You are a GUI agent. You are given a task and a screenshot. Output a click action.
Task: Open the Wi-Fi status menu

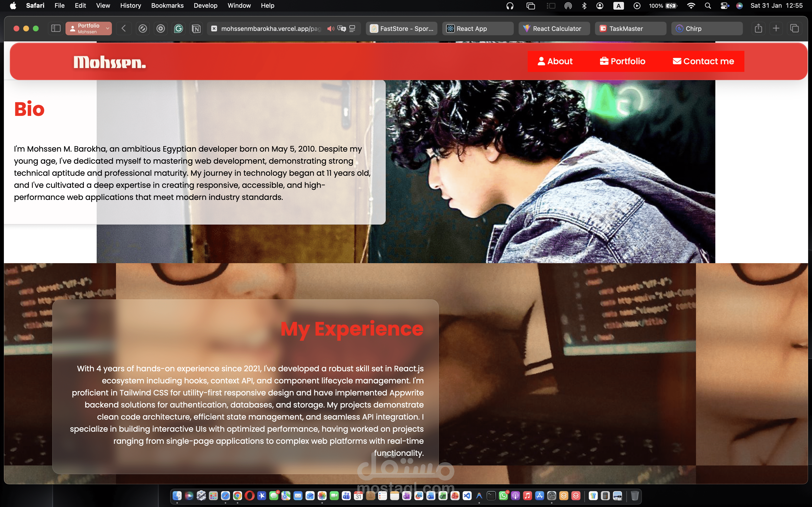click(691, 6)
